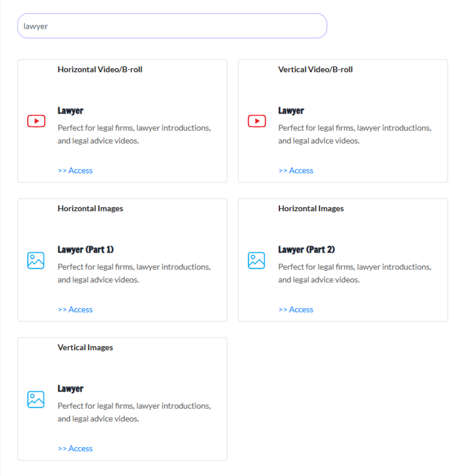
Task: Select the Lawyer title in Horizontal Video/B-roll card
Action: point(70,111)
